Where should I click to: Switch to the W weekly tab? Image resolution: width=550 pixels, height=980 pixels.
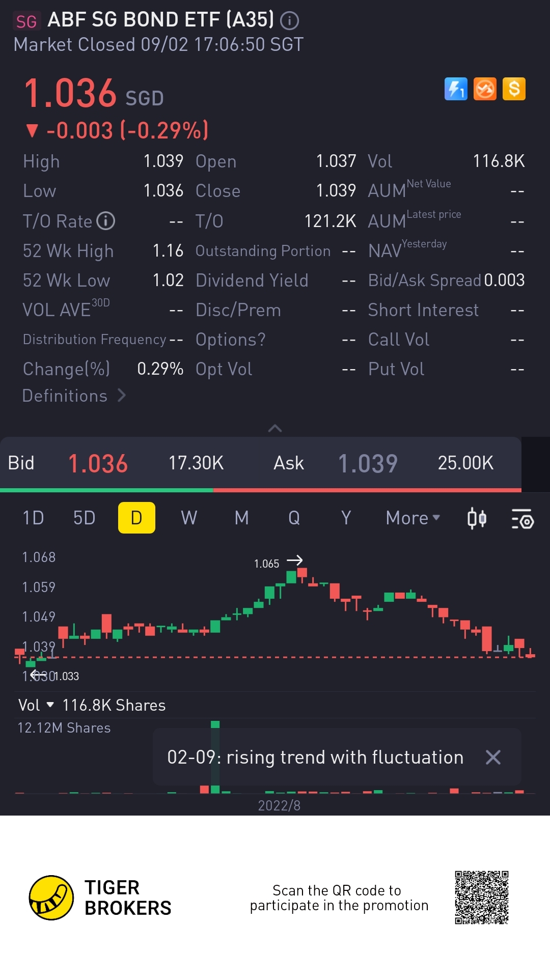tap(189, 518)
